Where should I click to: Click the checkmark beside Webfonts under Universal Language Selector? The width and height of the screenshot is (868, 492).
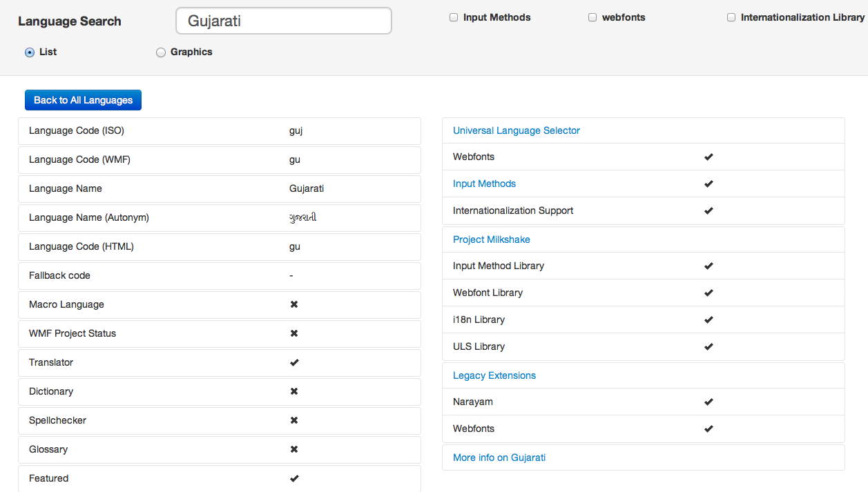pos(708,157)
